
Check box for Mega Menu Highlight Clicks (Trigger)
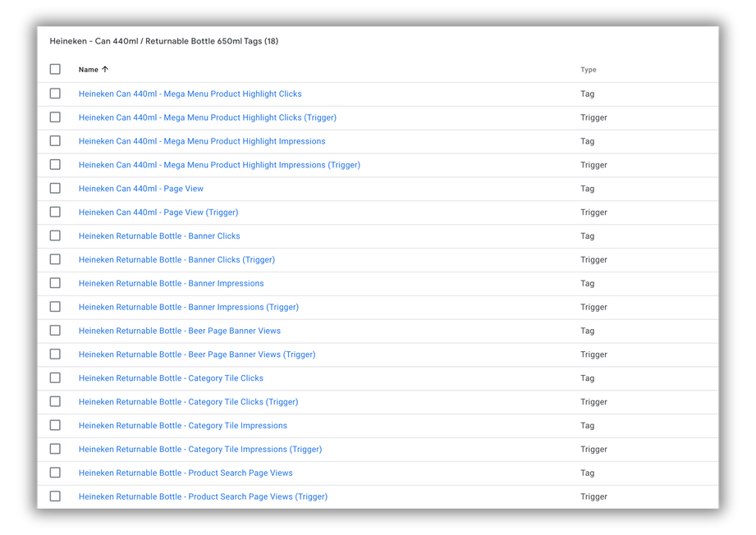(x=55, y=117)
